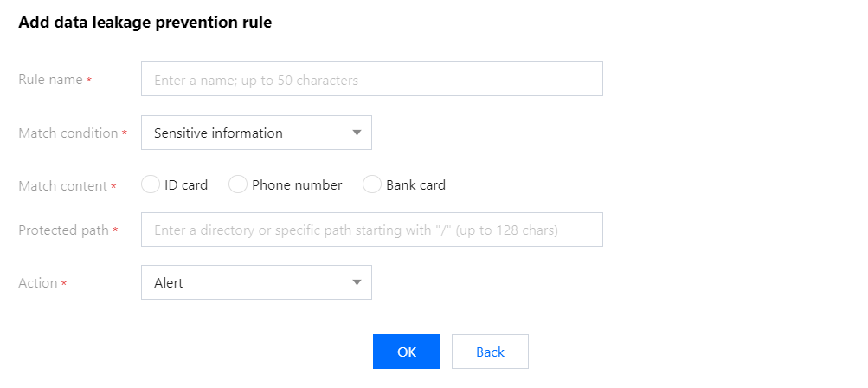Click the Match content label
The width and height of the screenshot is (868, 388).
click(62, 185)
